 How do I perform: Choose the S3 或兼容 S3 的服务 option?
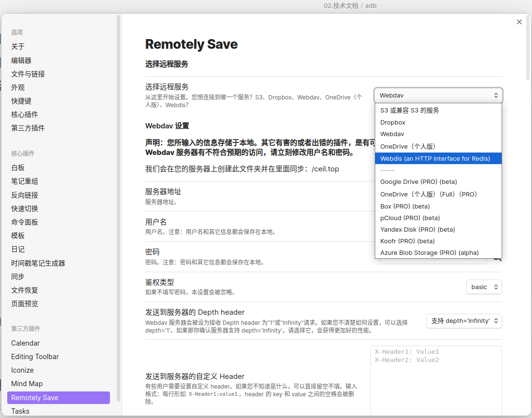pyautogui.click(x=409, y=110)
